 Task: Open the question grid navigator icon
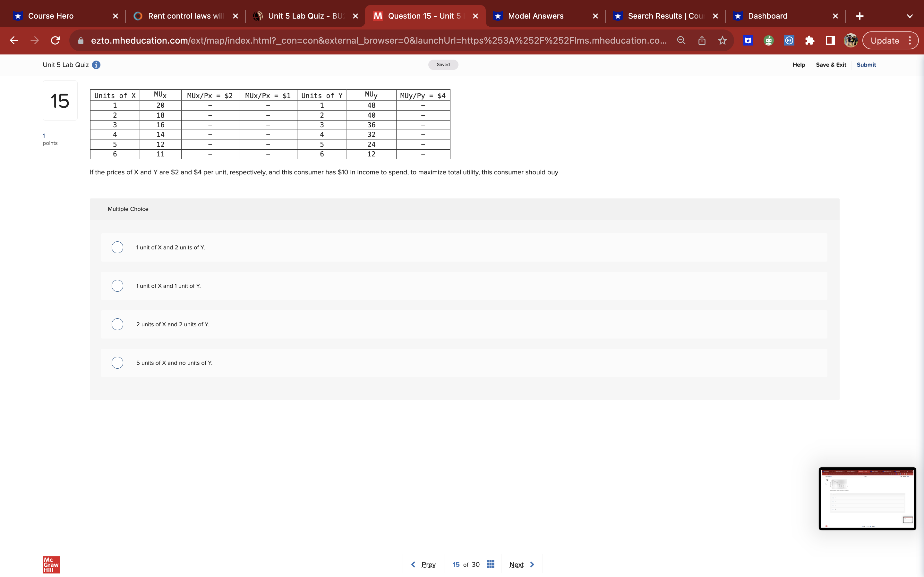pyautogui.click(x=491, y=564)
